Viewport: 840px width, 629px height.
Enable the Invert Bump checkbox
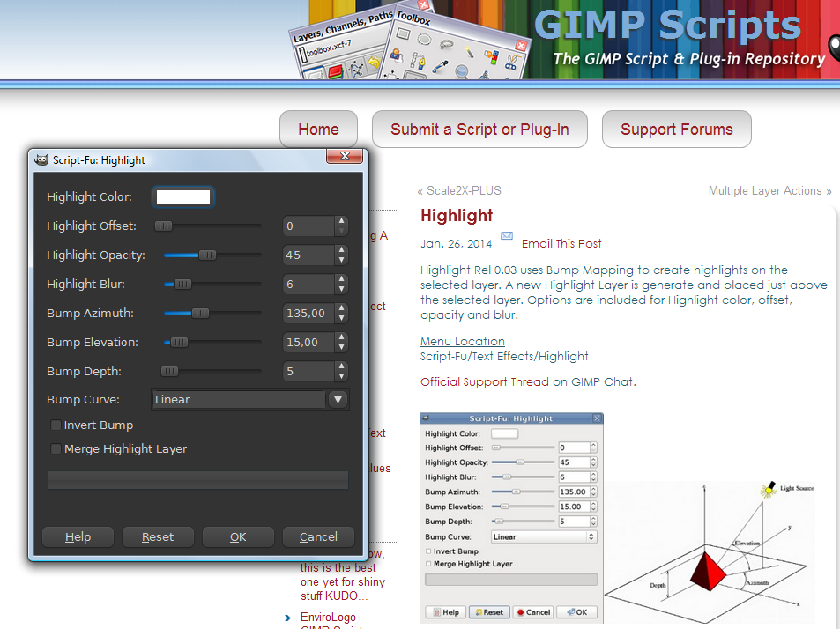point(56,425)
